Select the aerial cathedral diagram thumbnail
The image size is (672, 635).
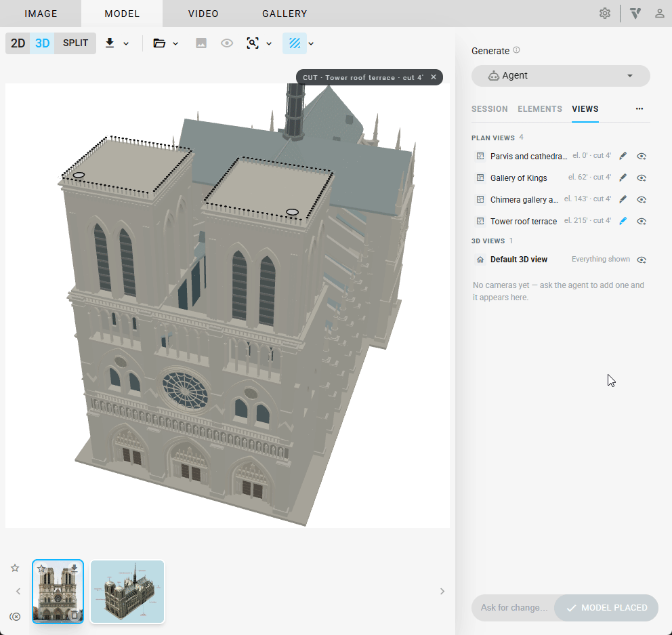click(127, 591)
